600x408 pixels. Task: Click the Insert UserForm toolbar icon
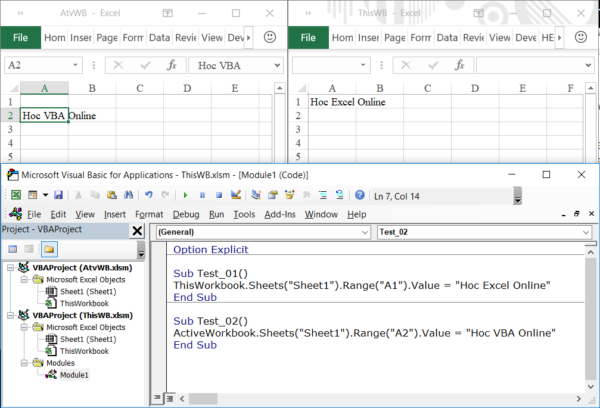(x=33, y=195)
